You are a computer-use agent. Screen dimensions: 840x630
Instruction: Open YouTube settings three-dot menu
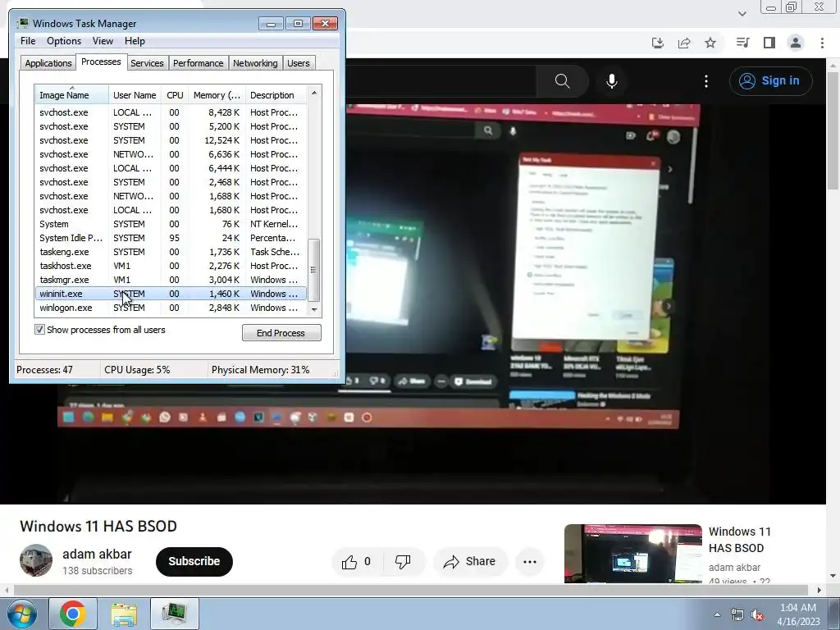(706, 81)
